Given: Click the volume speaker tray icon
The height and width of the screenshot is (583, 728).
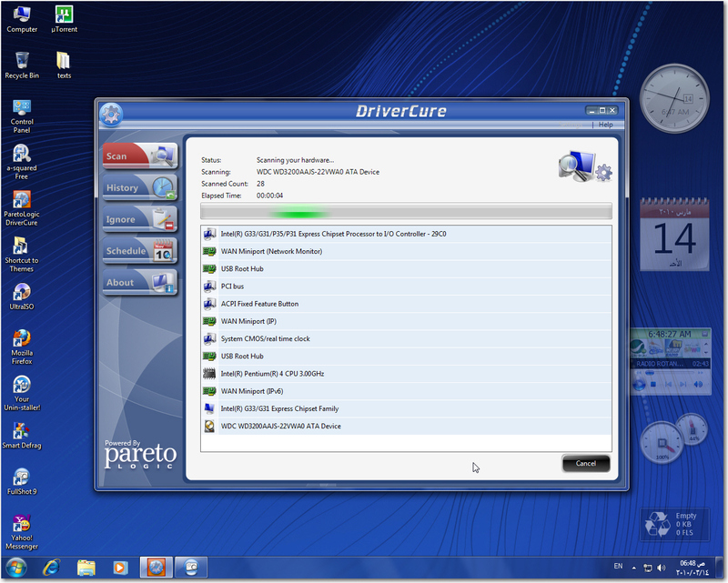Looking at the screenshot, I should 662,568.
